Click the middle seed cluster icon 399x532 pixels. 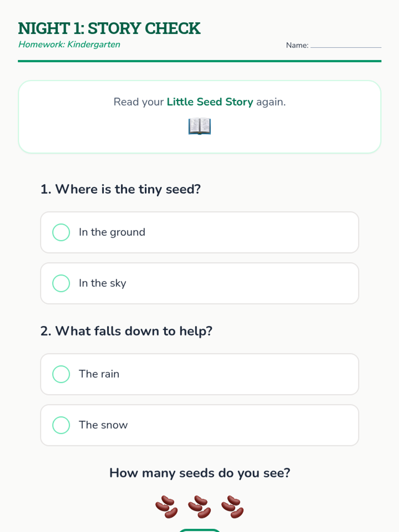199,507
